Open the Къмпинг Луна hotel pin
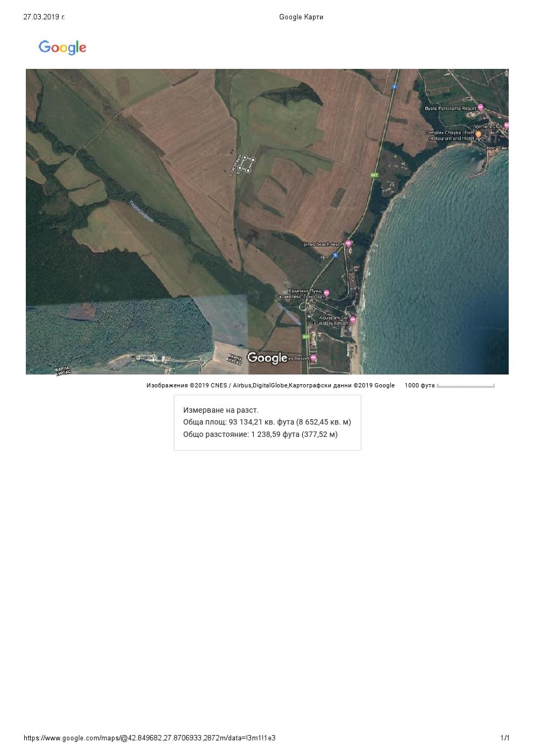The width and height of the screenshot is (534, 756). (326, 294)
